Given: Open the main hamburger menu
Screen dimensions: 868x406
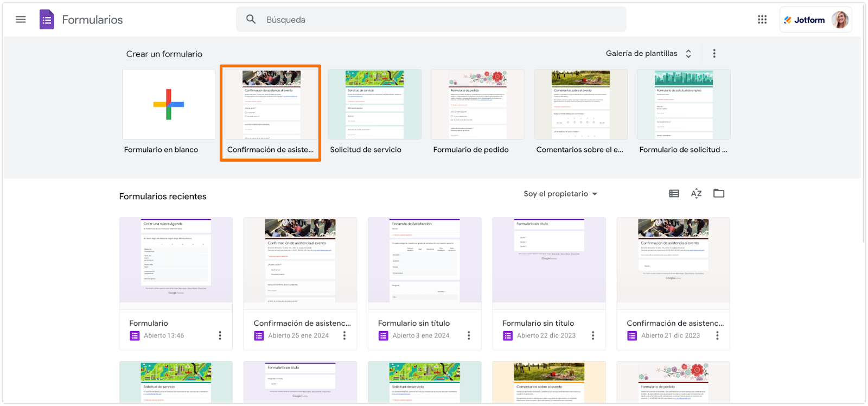Looking at the screenshot, I should pyautogui.click(x=21, y=20).
